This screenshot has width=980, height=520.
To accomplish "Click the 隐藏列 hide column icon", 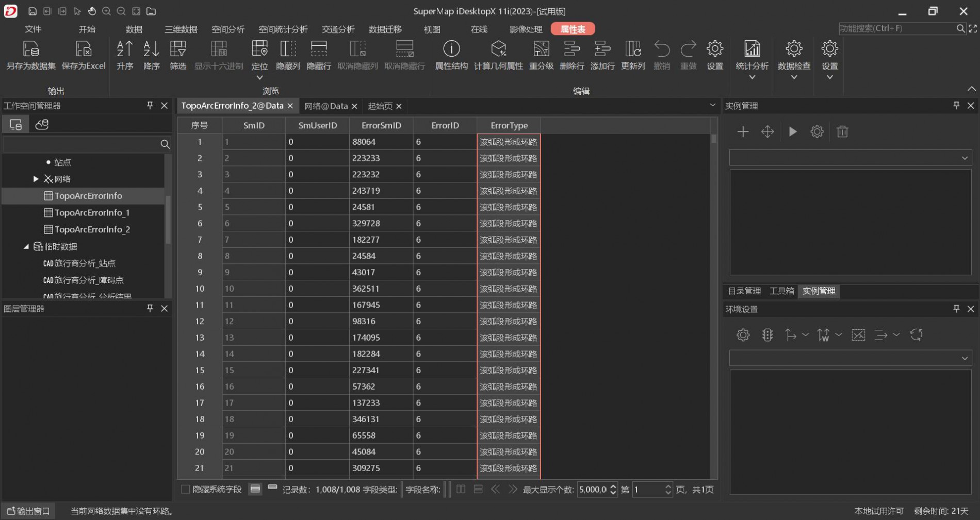I will point(288,49).
